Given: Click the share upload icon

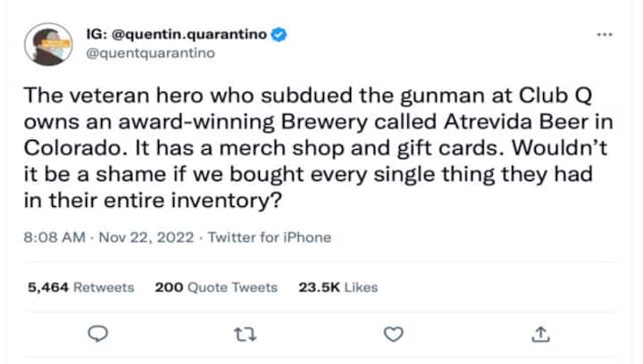Looking at the screenshot, I should pyautogui.click(x=539, y=334).
